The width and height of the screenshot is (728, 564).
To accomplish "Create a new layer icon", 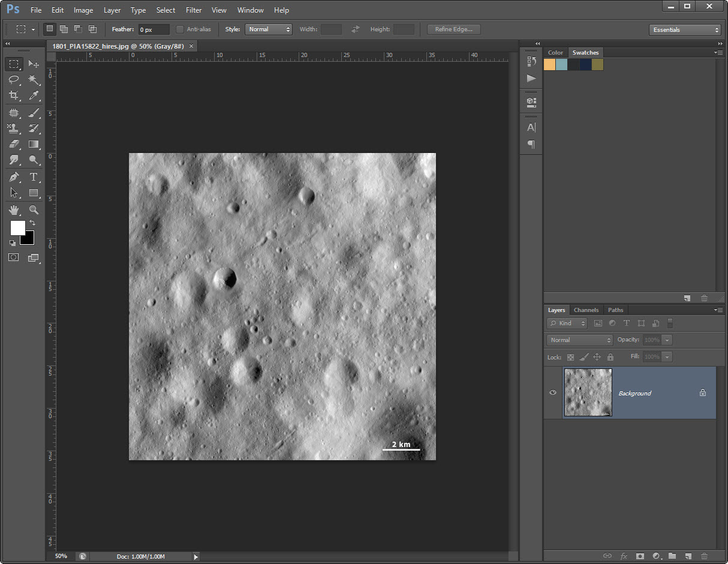I will click(688, 556).
